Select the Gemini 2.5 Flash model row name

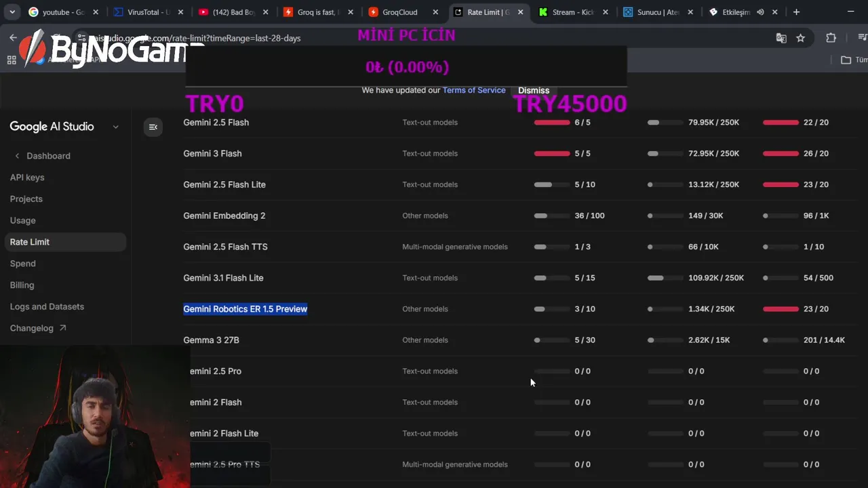[216, 123]
